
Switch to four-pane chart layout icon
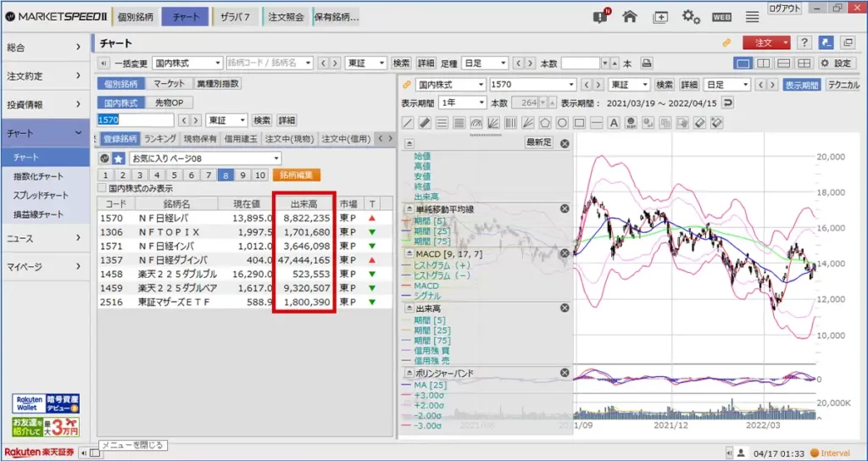click(x=804, y=64)
